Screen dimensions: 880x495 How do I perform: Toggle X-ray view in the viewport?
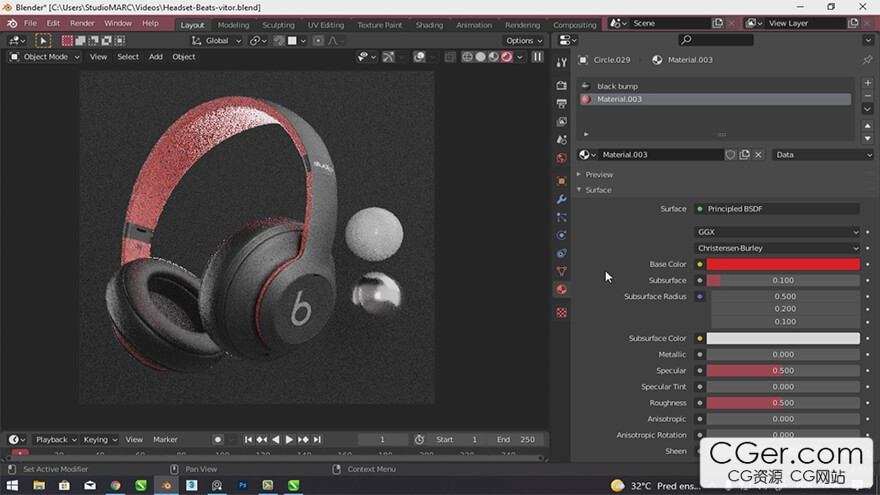450,57
